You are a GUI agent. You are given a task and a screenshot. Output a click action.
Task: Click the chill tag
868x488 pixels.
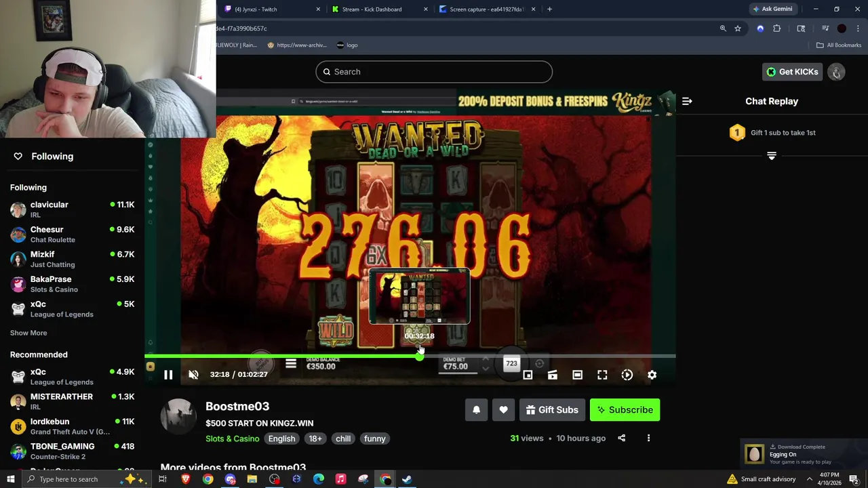pyautogui.click(x=343, y=439)
